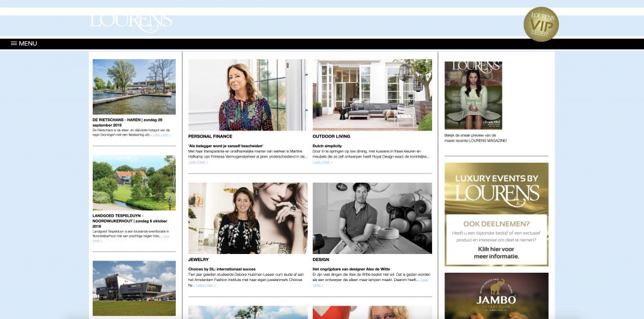Open the Personal Finance article image
644x319 pixels.
[247, 95]
